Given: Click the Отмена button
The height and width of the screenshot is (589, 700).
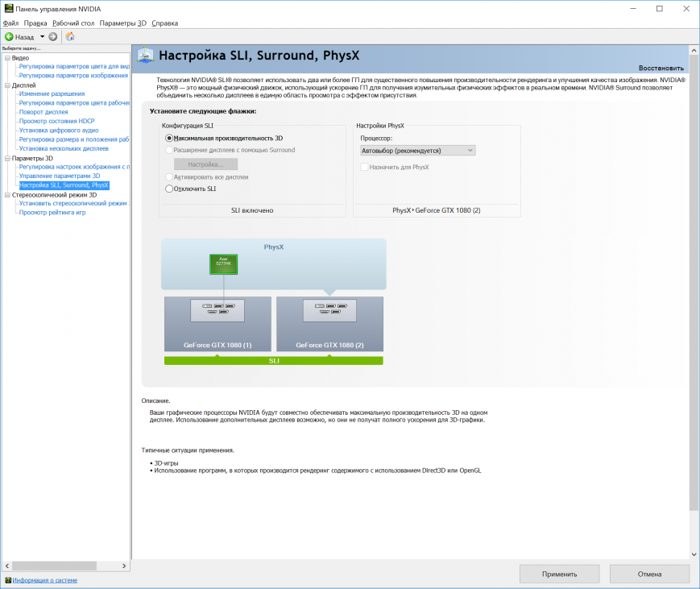Looking at the screenshot, I should [x=649, y=574].
